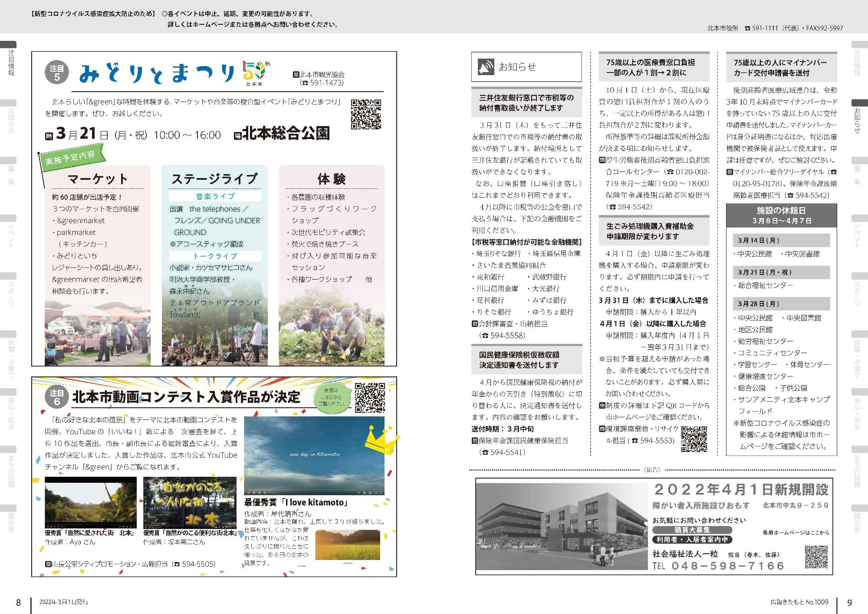
Task: Click 送付時期:3月中旬 bold line
Action: tap(503, 429)
